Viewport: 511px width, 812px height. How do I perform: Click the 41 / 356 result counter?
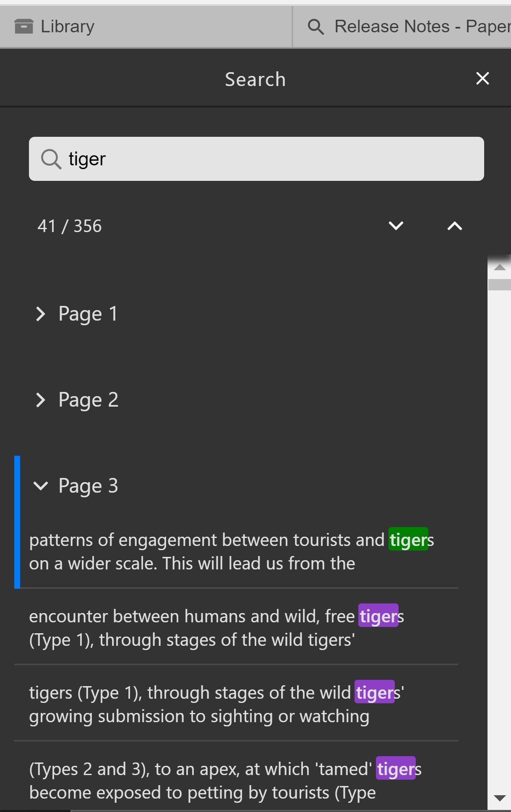(70, 226)
